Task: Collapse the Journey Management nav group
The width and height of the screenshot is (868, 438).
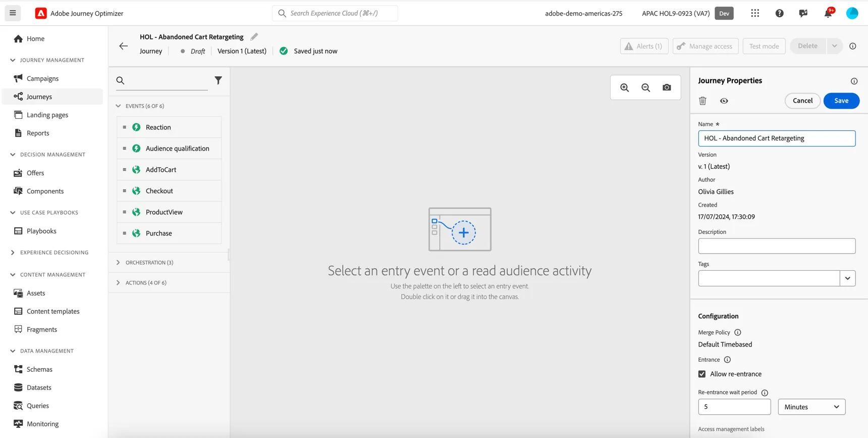Action: (x=13, y=60)
